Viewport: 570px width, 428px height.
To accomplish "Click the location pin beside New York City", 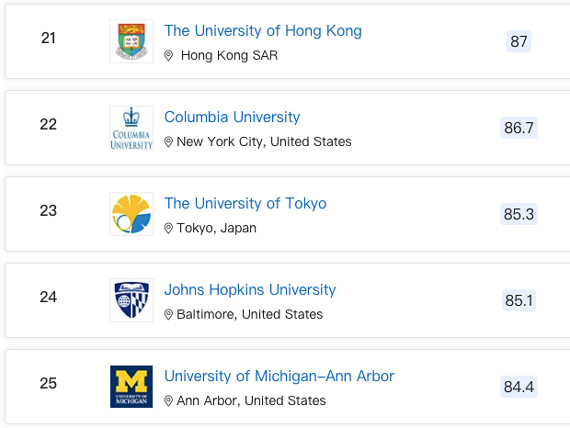I will click(168, 142).
